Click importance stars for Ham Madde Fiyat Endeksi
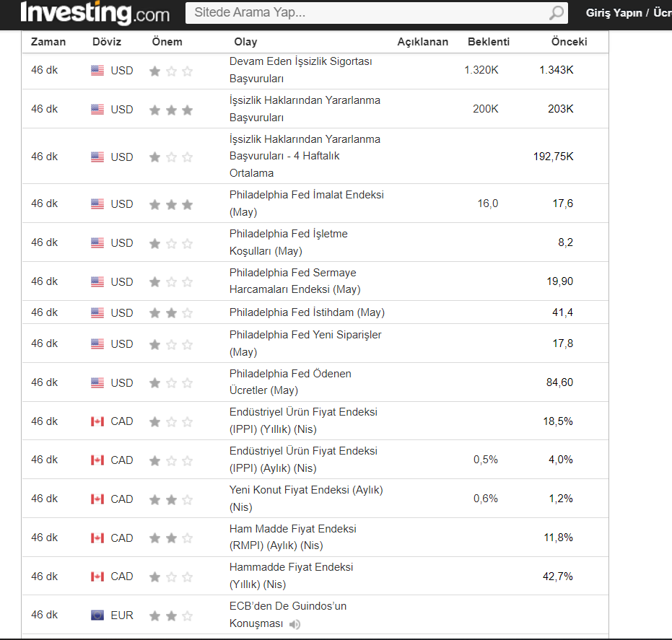The height and width of the screenshot is (640, 672). click(x=171, y=538)
